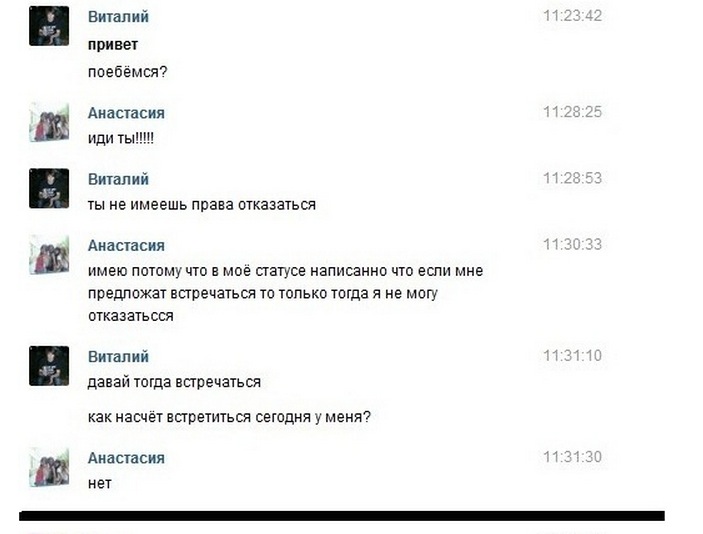703x534 pixels.
Task: Click Анастасия name link at 11:30:33
Action: 126,246
